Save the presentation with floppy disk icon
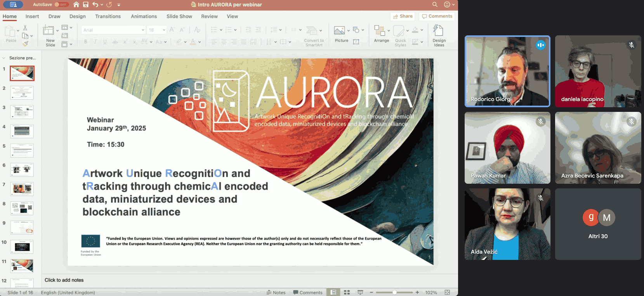The image size is (644, 296). click(x=86, y=5)
